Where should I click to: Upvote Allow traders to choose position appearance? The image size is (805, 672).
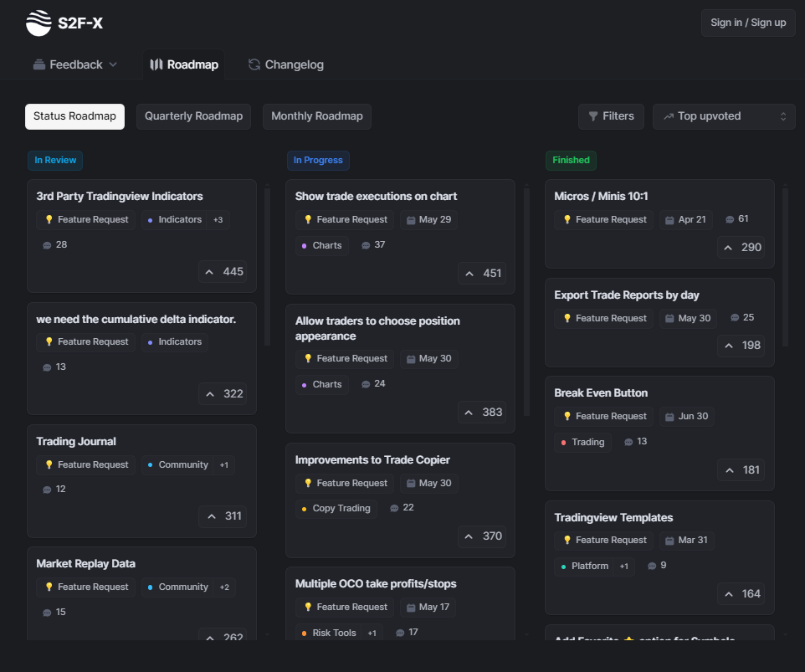coord(482,413)
